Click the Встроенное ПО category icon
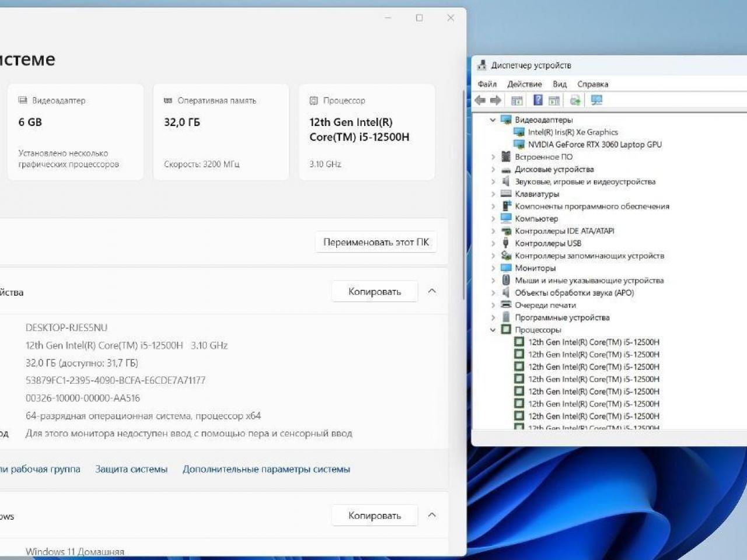Image resolution: width=747 pixels, height=560 pixels. 506,156
